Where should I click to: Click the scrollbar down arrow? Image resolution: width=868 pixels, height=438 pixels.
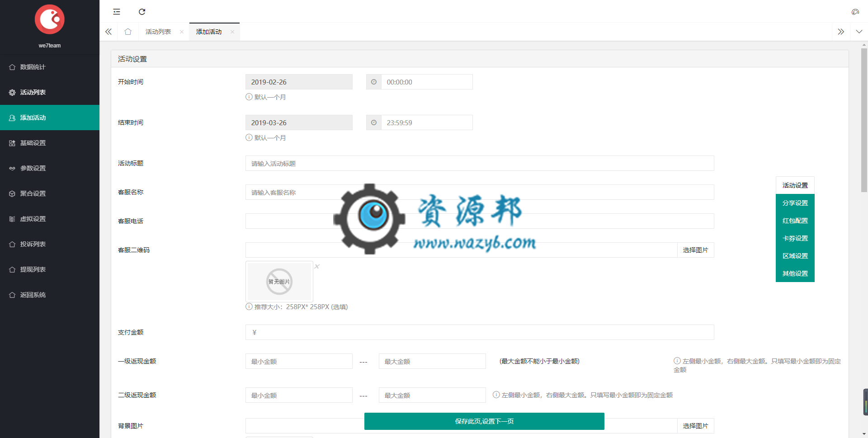(x=864, y=434)
